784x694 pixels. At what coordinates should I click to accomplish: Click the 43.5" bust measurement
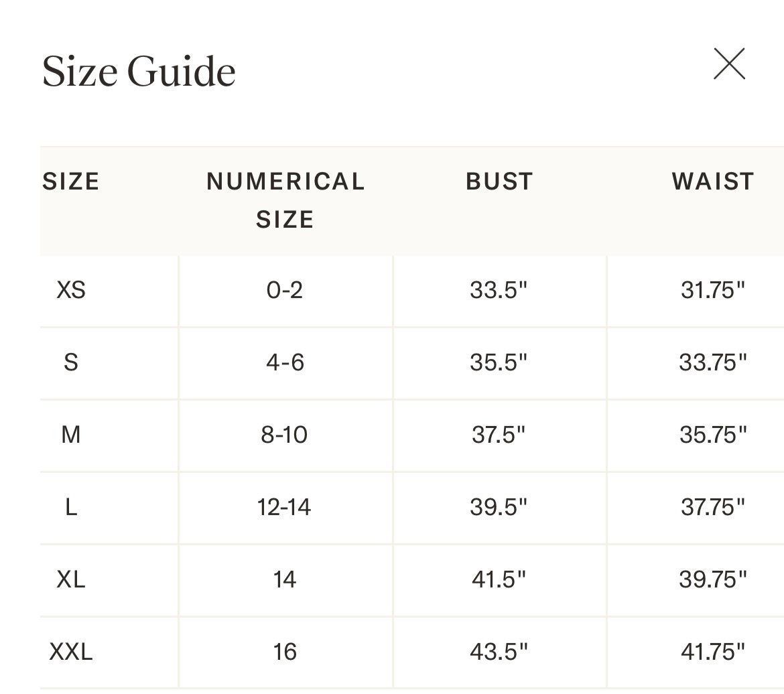pyautogui.click(x=499, y=652)
